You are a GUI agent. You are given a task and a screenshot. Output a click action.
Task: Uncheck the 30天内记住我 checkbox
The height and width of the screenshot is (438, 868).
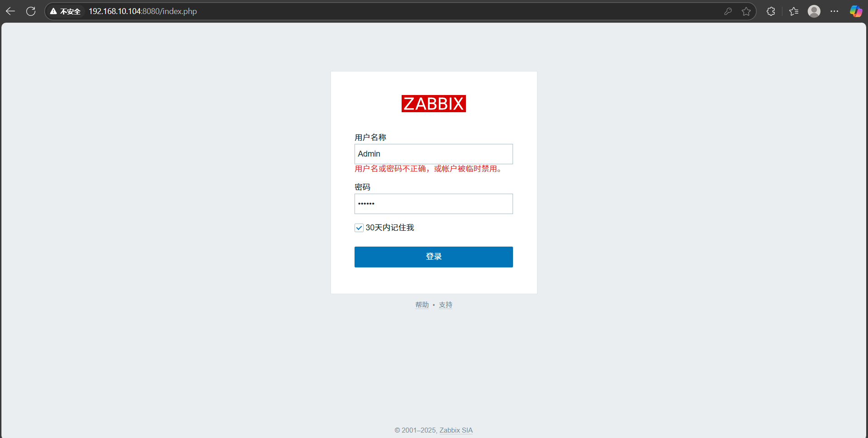(x=359, y=228)
